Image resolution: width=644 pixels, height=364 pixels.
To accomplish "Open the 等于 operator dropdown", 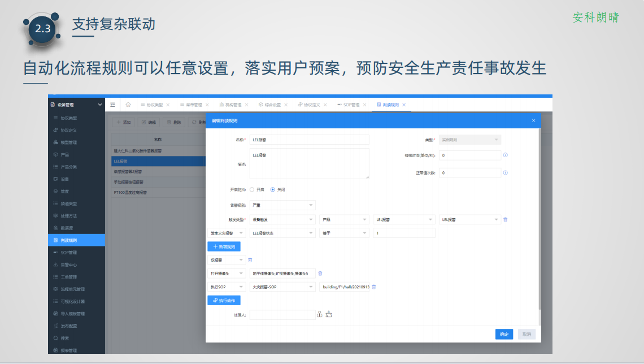I will pyautogui.click(x=343, y=233).
